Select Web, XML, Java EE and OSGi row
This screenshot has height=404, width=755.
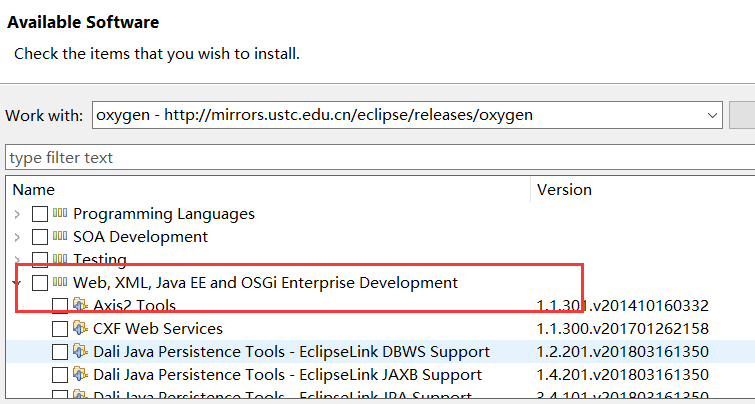click(380, 283)
